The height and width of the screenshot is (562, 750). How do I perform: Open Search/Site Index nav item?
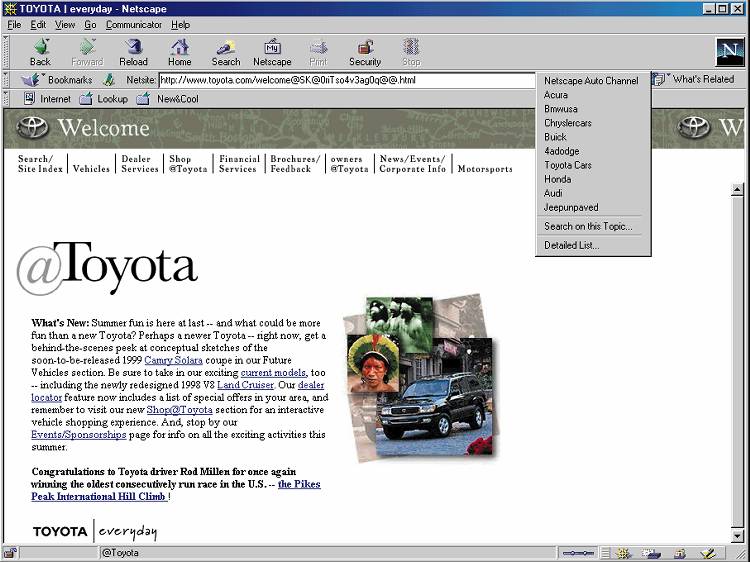point(40,164)
